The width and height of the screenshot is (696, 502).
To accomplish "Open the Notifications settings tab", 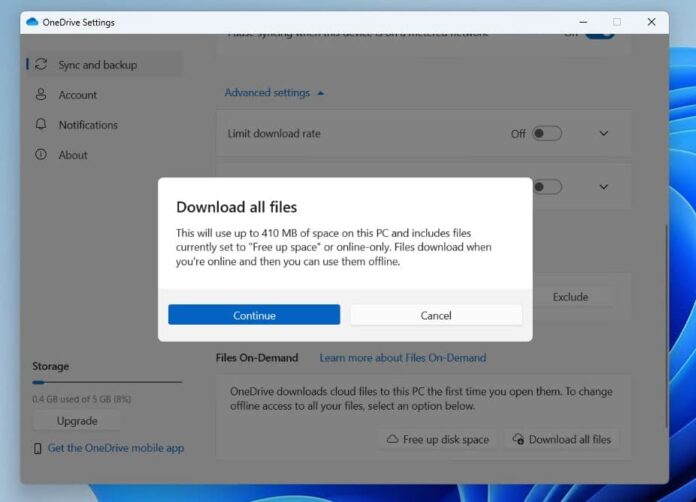I will (88, 125).
